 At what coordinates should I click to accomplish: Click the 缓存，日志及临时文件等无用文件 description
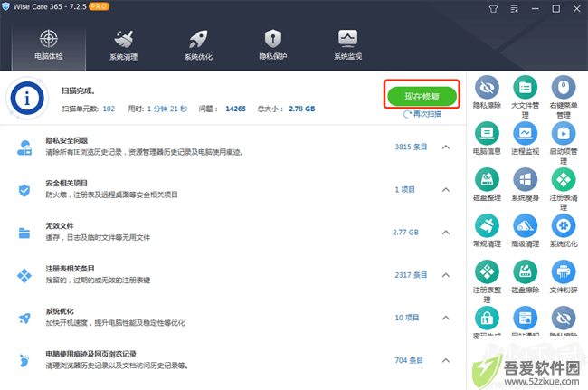point(98,237)
